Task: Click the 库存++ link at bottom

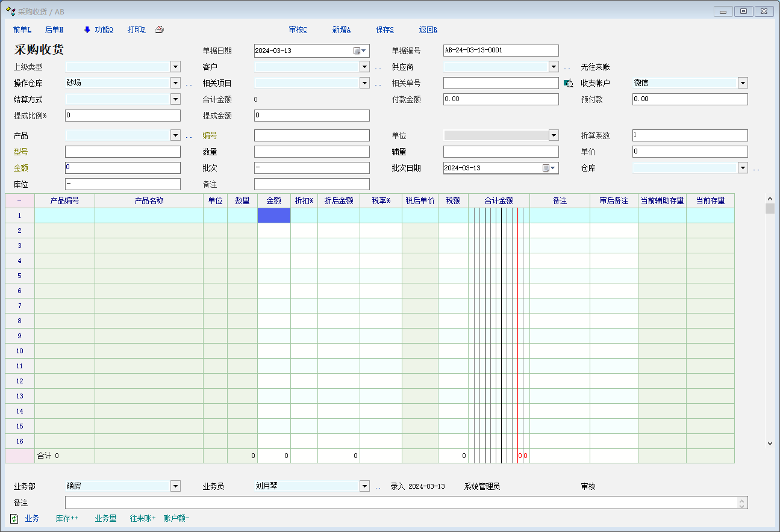Action: click(67, 518)
